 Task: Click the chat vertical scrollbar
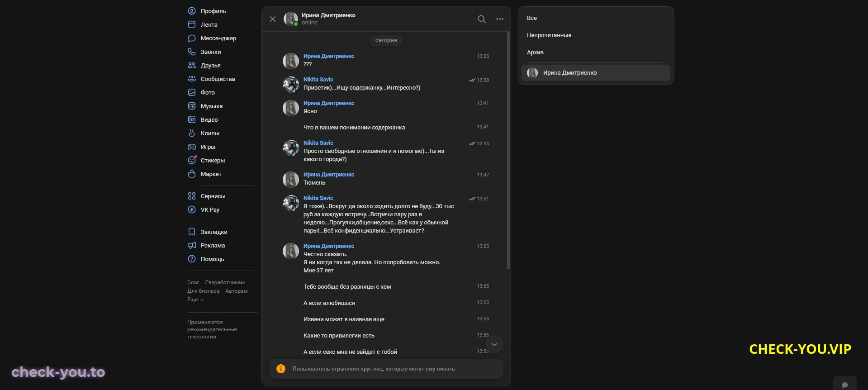coord(508,150)
